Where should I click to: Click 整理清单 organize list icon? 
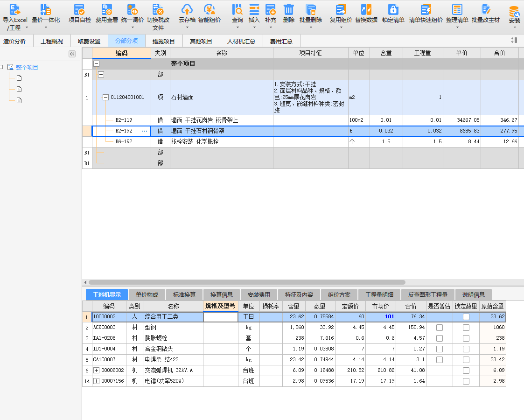[457, 9]
